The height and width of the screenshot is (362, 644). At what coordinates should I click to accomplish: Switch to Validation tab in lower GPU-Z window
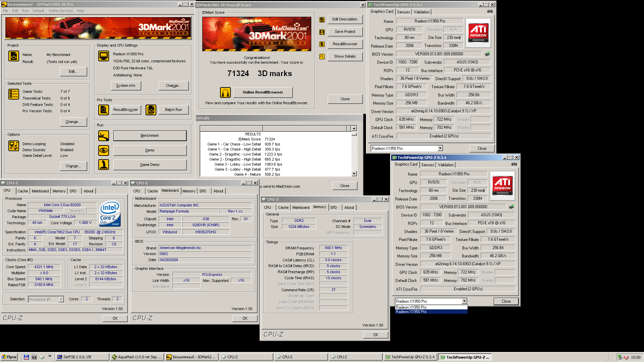click(446, 165)
